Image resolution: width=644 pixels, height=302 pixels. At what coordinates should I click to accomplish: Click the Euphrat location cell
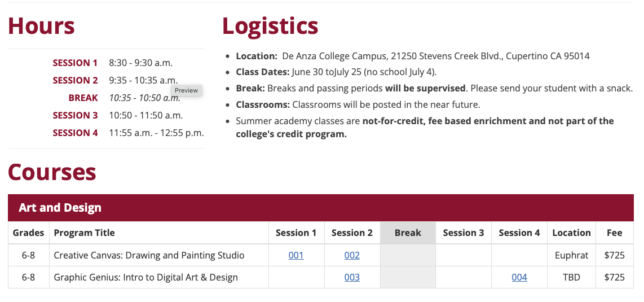571,255
